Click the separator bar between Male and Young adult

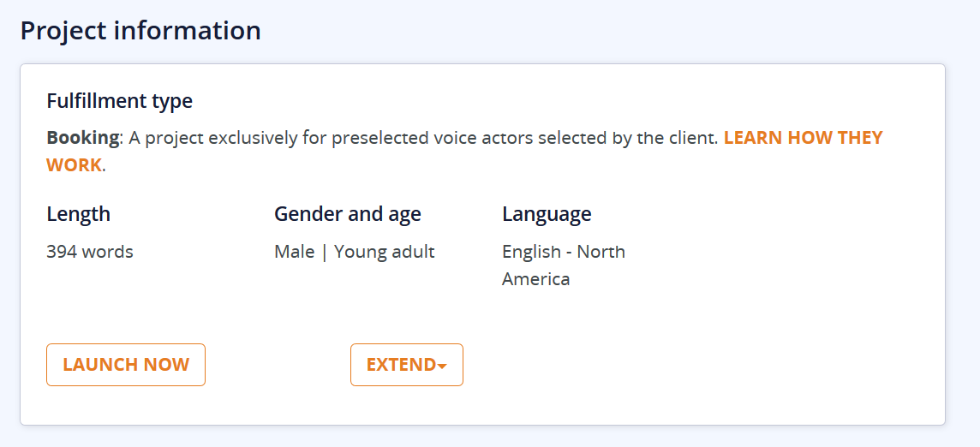[x=325, y=252]
